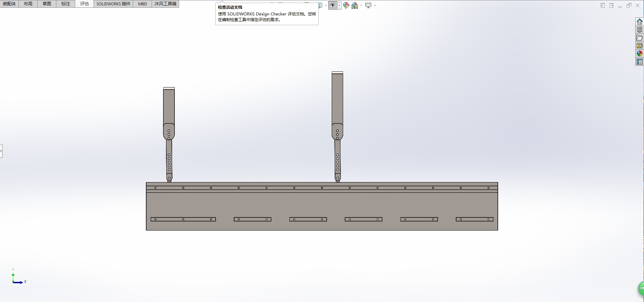Expand the display style dropdown arrow
The image size is (644, 302).
pos(326,5)
